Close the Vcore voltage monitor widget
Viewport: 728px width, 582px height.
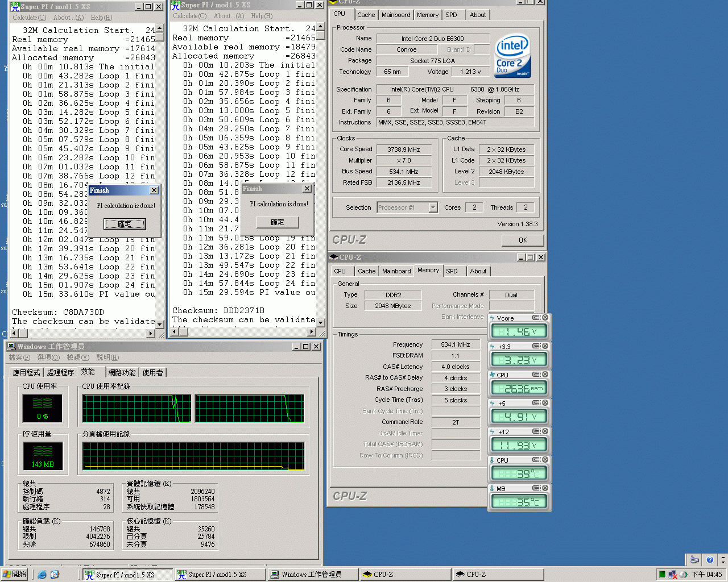[545, 318]
